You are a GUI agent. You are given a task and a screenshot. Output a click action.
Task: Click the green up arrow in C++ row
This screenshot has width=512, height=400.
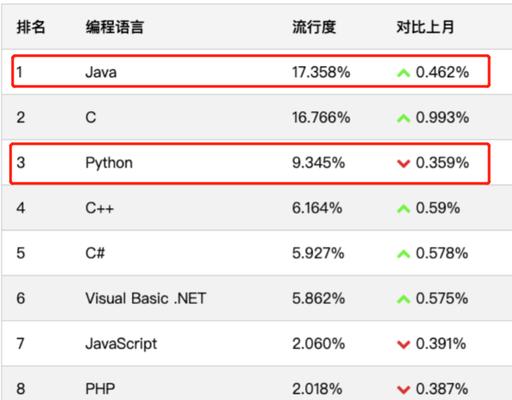pos(403,209)
